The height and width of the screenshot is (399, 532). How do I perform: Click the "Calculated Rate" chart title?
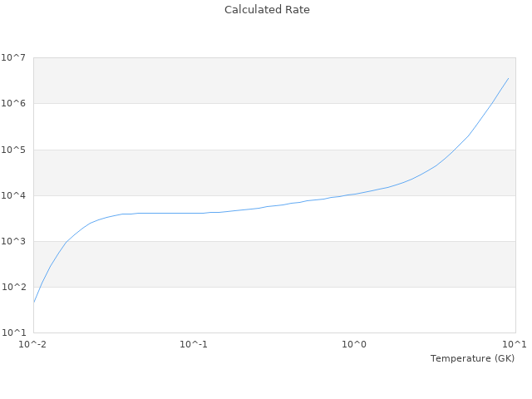tap(266, 10)
